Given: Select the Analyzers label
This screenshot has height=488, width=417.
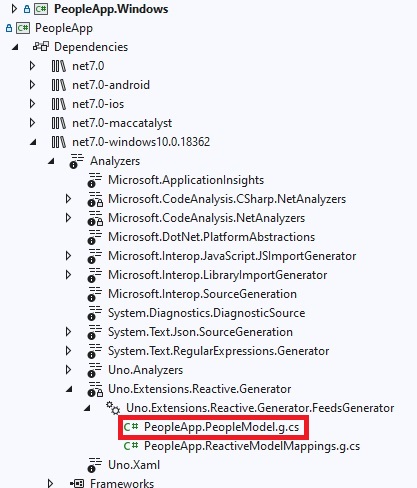Looking at the screenshot, I should (115, 161).
